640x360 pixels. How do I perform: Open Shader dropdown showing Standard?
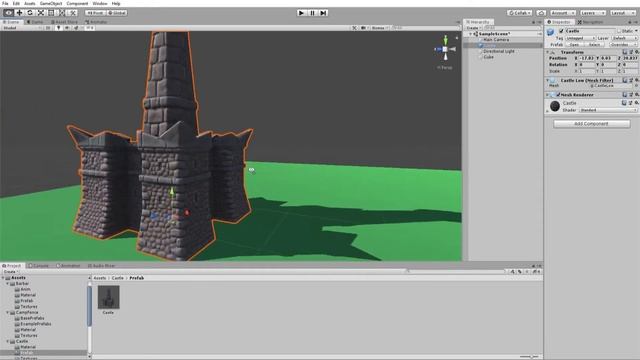click(608, 110)
